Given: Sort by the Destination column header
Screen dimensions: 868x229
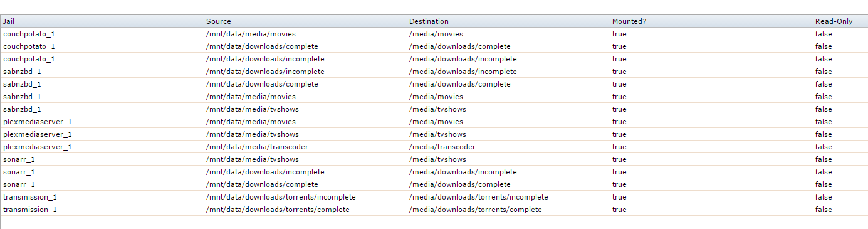Looking at the screenshot, I should pos(508,21).
